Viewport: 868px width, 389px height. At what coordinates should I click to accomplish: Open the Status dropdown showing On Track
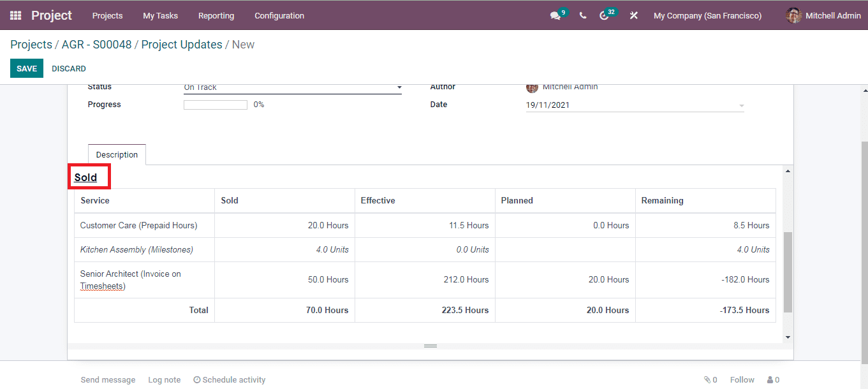(291, 87)
